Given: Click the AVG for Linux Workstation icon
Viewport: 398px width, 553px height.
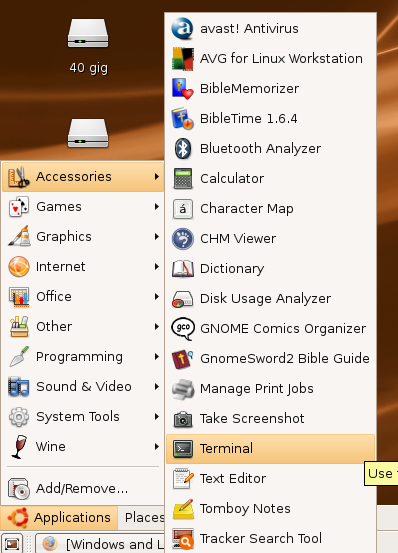Looking at the screenshot, I should pos(182,59).
